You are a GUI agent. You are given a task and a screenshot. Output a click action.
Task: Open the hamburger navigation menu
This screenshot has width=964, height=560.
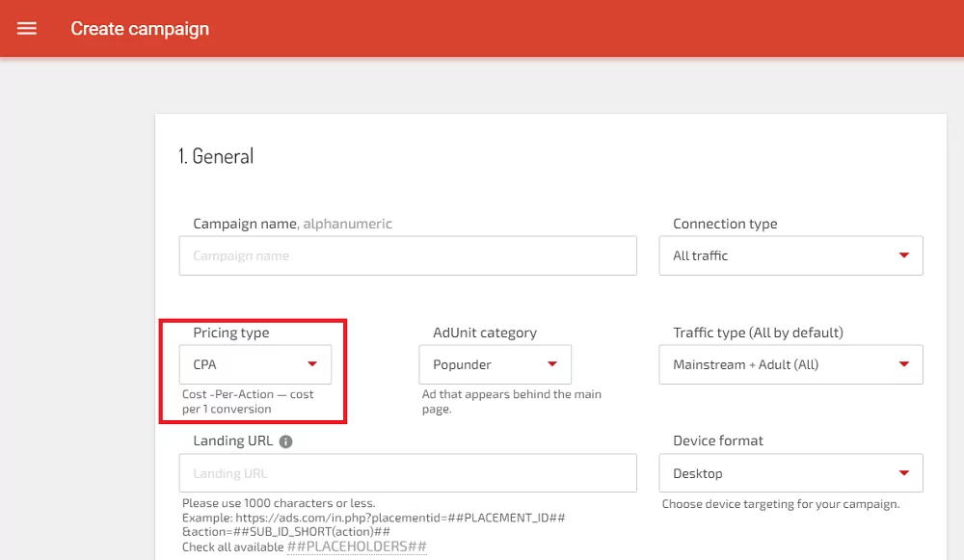pos(26,28)
